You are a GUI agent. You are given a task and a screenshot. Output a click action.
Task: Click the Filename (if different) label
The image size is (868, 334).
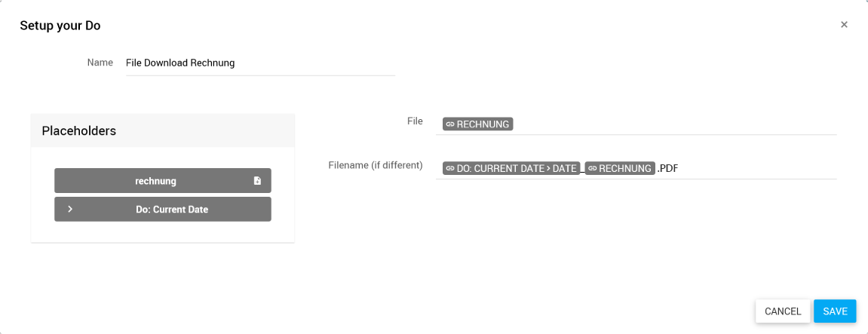[376, 165]
